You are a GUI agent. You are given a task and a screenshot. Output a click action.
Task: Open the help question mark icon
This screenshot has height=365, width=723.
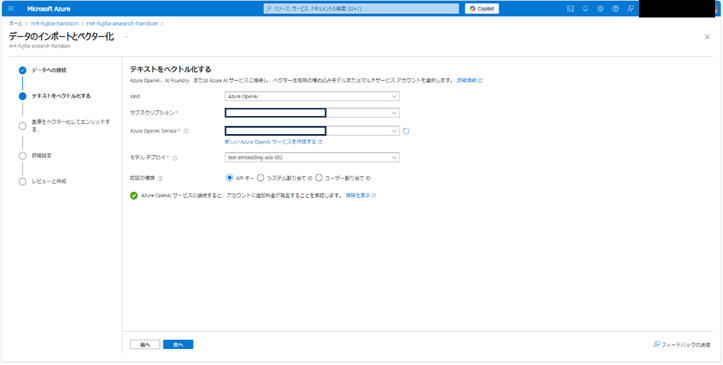click(615, 9)
